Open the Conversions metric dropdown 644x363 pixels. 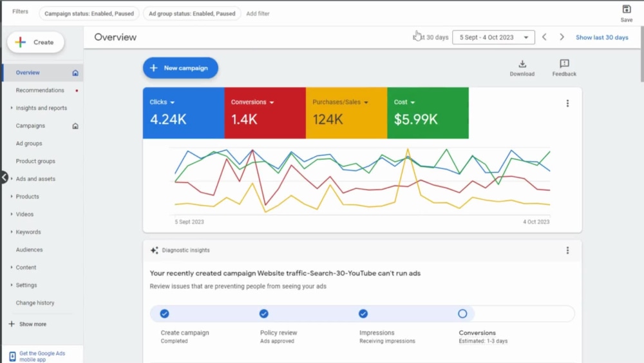[x=272, y=103]
